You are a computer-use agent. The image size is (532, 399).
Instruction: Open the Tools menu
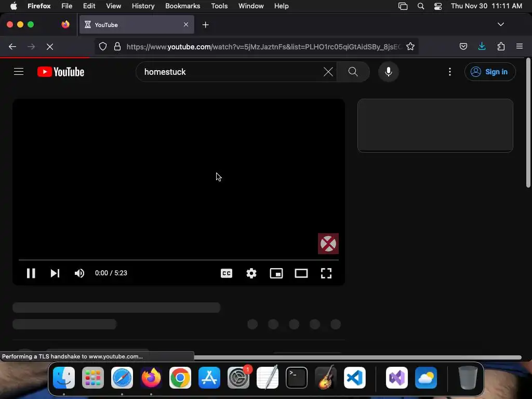(x=219, y=6)
